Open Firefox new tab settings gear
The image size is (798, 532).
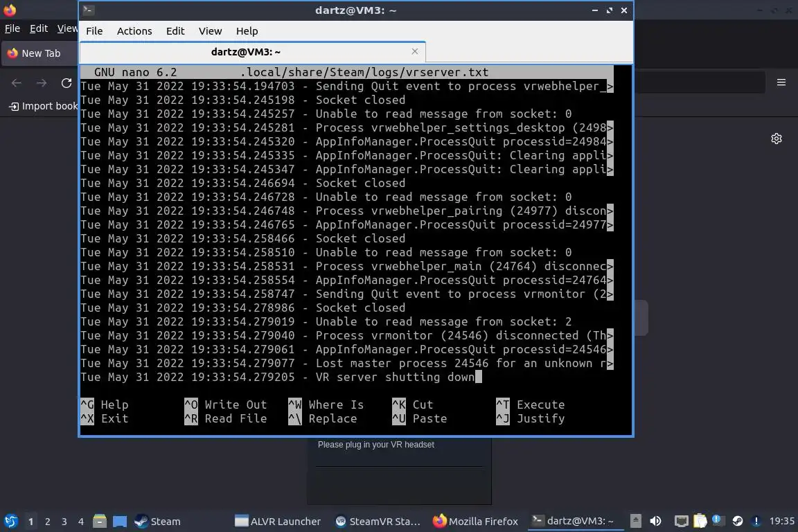(776, 139)
